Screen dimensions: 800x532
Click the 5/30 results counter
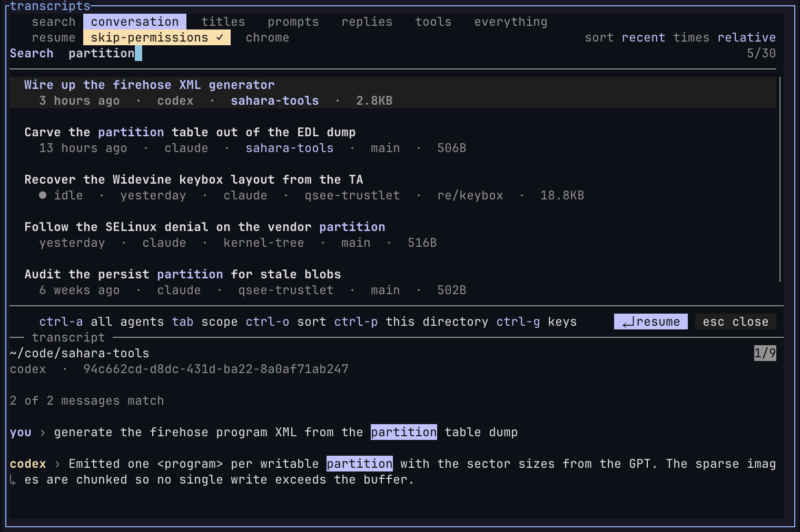[762, 53]
